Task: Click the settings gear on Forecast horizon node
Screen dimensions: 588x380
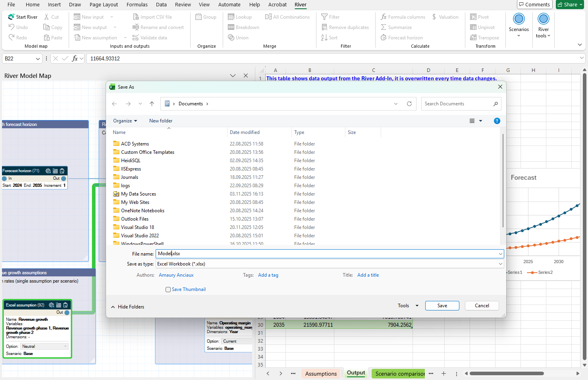Action: [x=48, y=171]
